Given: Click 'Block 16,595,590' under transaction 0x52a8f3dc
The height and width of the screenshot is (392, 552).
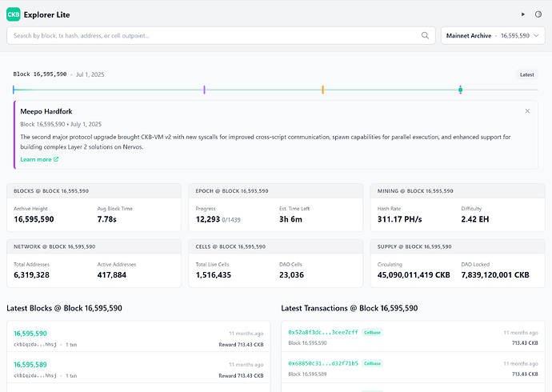Looking at the screenshot, I should click(307, 342).
